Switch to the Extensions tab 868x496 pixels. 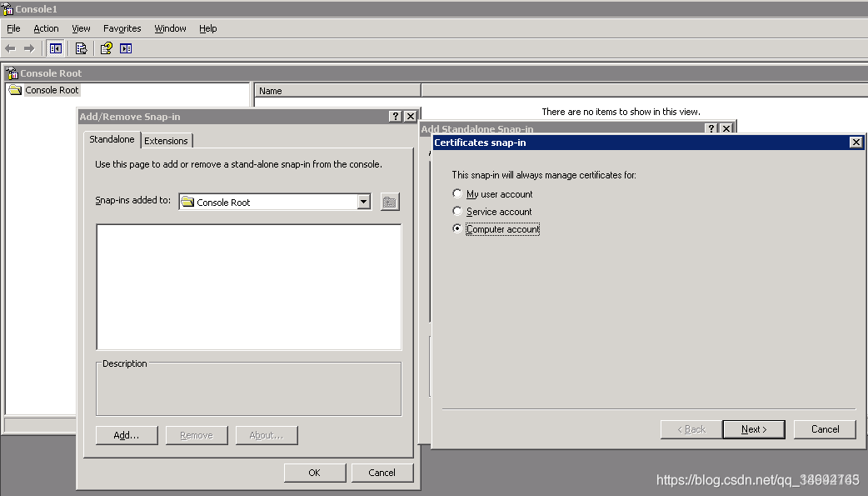tap(166, 141)
